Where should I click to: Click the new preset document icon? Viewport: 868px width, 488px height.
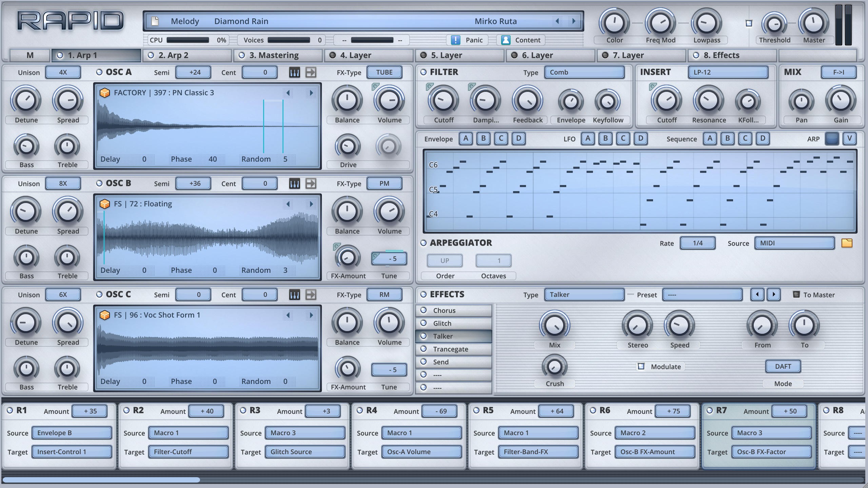tap(155, 21)
